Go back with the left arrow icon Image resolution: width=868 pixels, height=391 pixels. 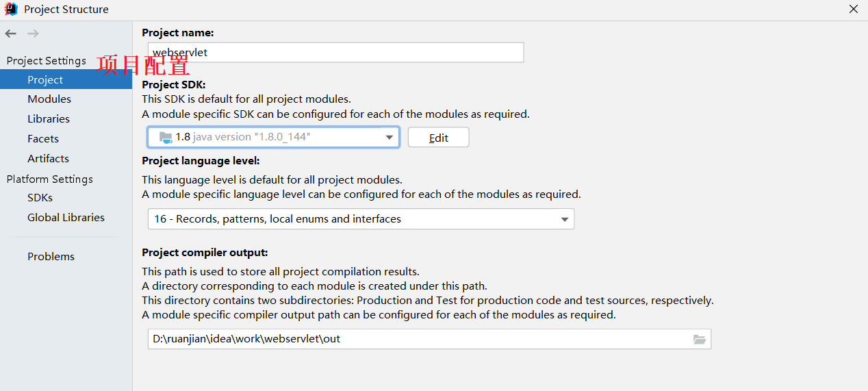click(x=10, y=34)
